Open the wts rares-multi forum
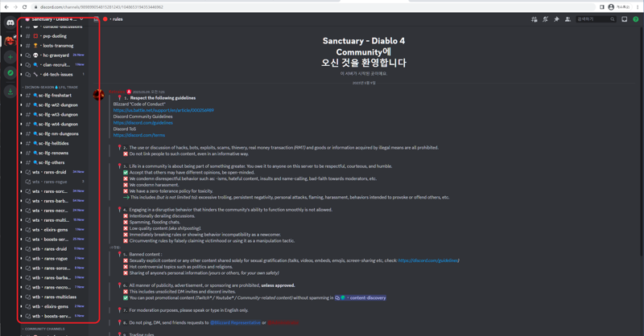This screenshot has width=644, height=336. 53,220
